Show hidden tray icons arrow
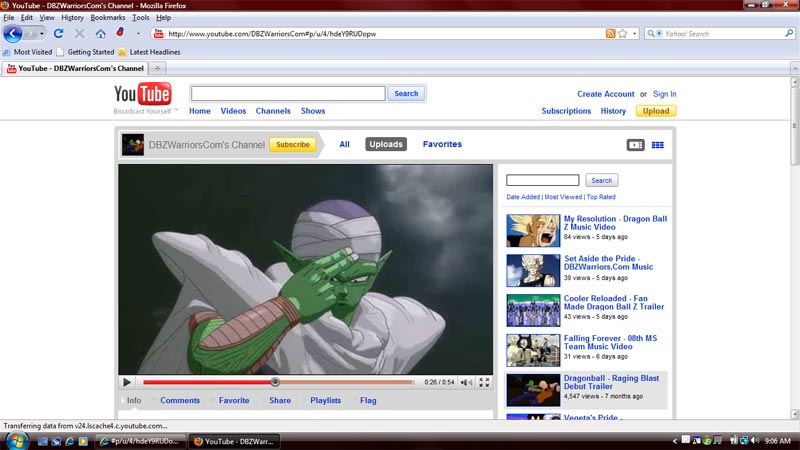Screen dimensions: 800x450 [x=674, y=441]
